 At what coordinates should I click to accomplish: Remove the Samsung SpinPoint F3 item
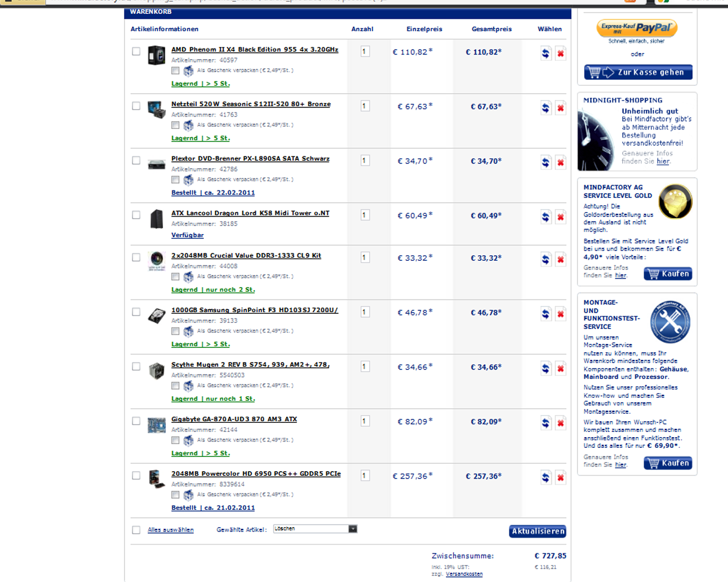tap(560, 314)
